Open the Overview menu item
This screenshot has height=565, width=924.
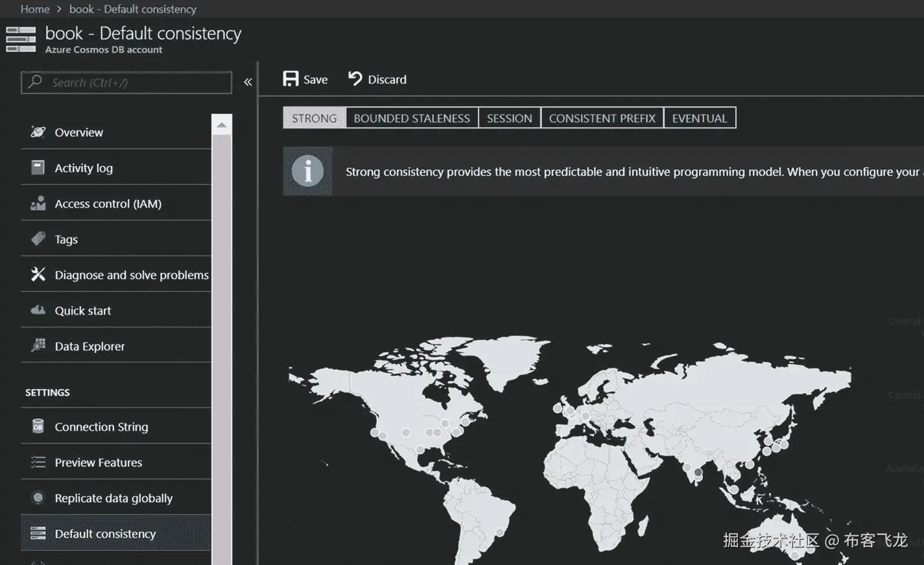pos(116,132)
